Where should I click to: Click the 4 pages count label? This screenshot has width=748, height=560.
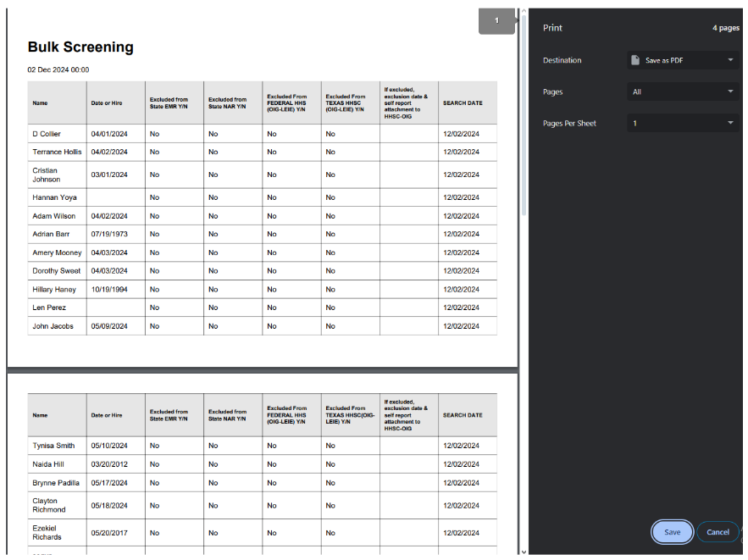click(725, 28)
